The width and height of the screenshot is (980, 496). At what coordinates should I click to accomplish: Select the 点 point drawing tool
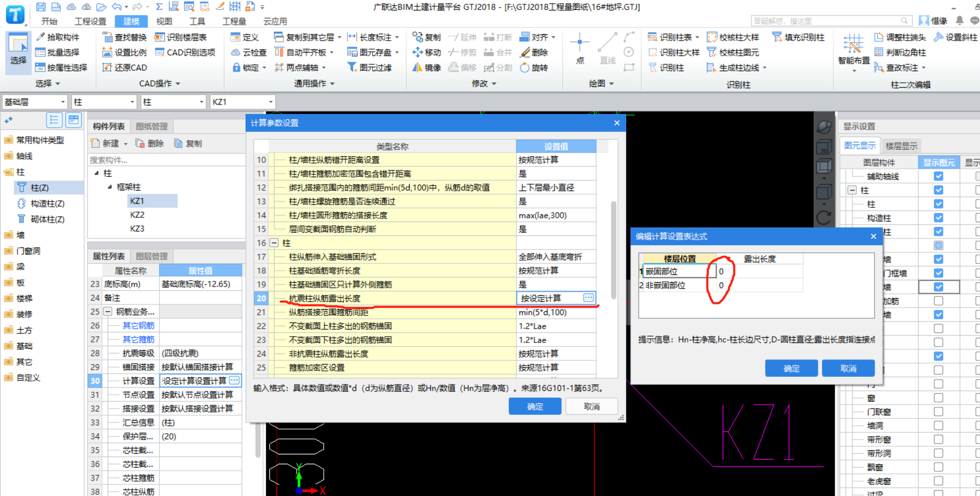coord(580,49)
